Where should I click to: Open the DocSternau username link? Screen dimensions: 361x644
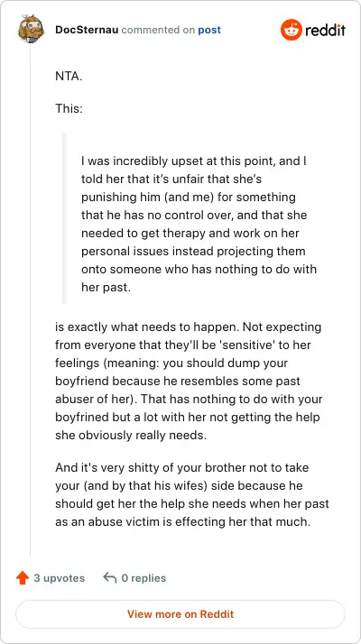pos(87,30)
